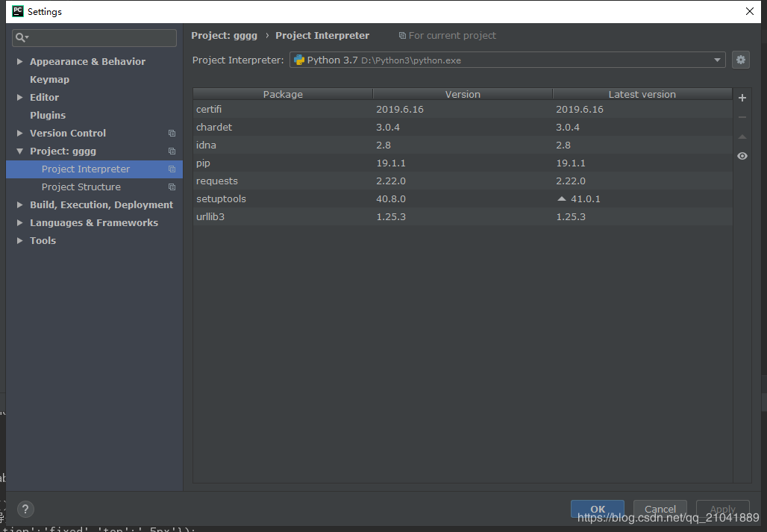This screenshot has width=767, height=532.
Task: Collapse the Project: gggg tree section
Action: tap(19, 151)
